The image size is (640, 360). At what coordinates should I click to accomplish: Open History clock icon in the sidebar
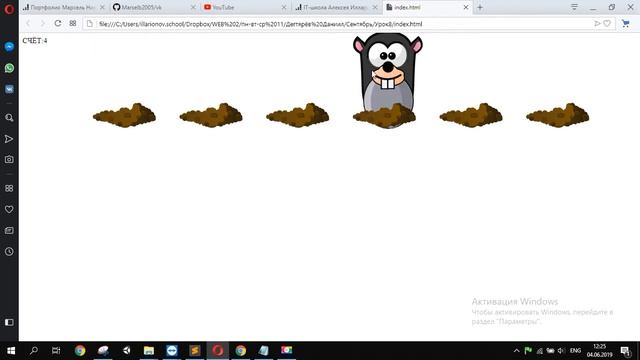pyautogui.click(x=9, y=251)
